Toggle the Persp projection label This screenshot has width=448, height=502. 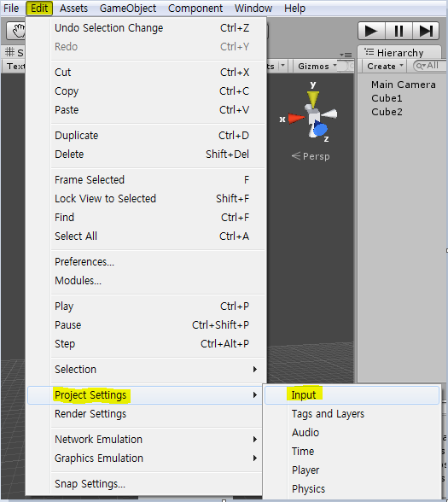point(311,156)
